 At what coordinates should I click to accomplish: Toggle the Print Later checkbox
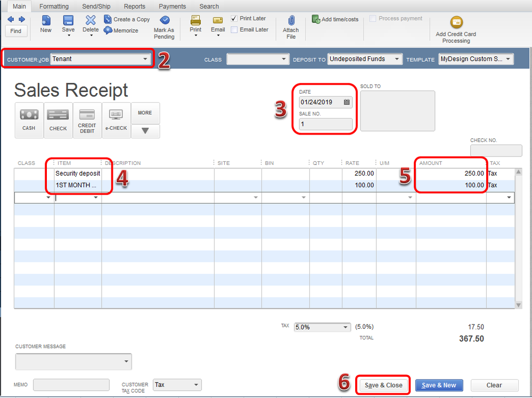(x=234, y=19)
